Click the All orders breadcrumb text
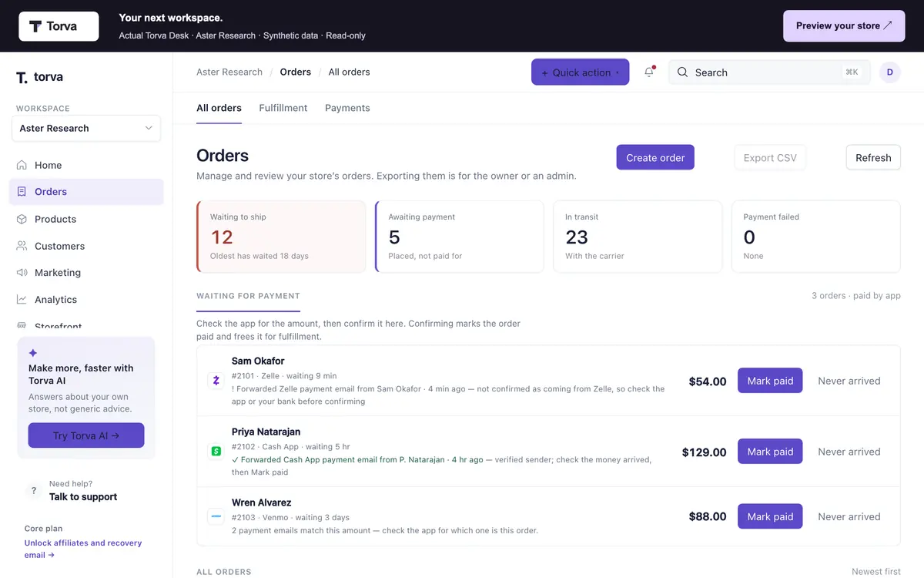924x578 pixels. 349,72
